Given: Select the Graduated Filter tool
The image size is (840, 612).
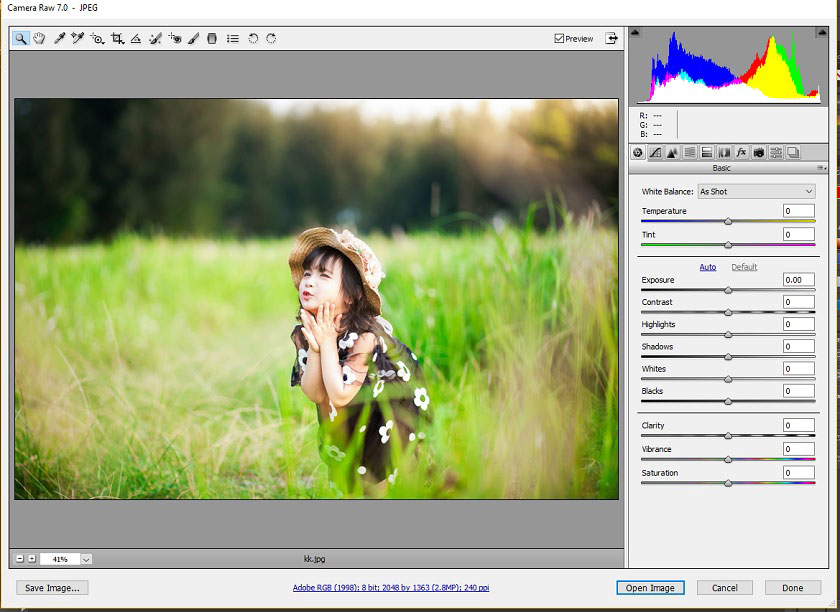Looking at the screenshot, I should [212, 39].
